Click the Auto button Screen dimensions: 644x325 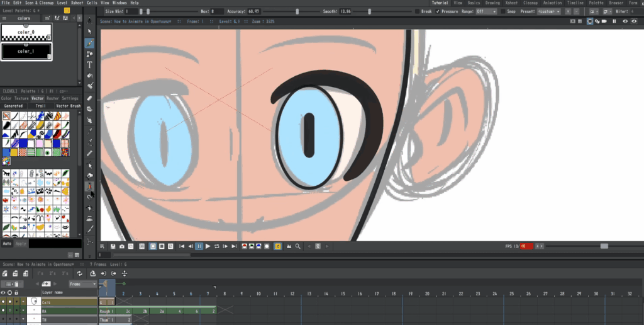click(x=7, y=244)
